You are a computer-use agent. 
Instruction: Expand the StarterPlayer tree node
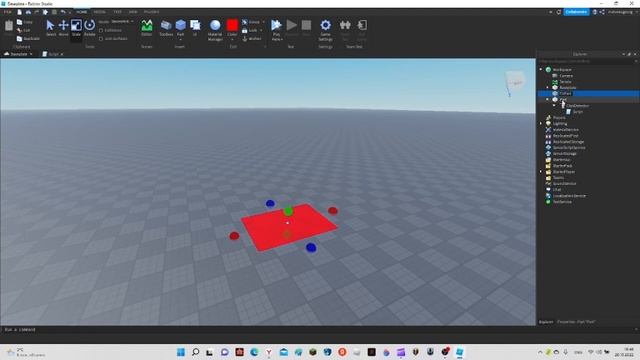pos(541,171)
